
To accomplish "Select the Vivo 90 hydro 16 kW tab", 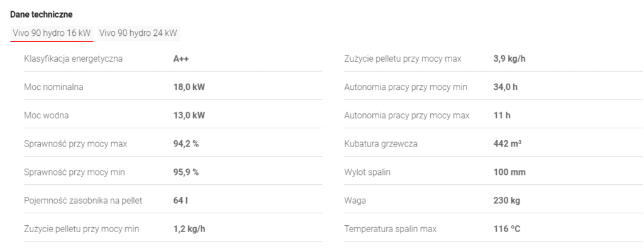I will coord(52,33).
